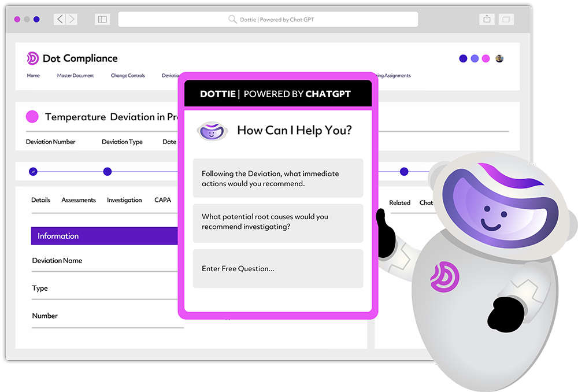Viewport: 578px width, 392px height.
Task: Click the second progress step dot
Action: point(108,172)
